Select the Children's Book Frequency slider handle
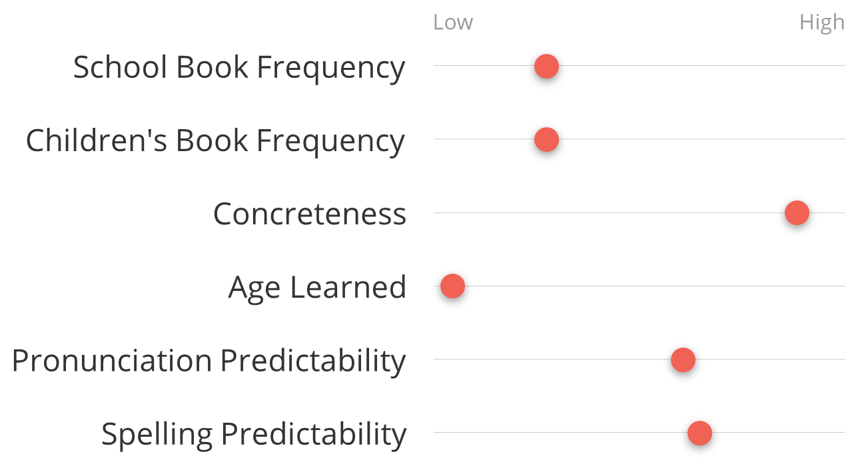 (x=546, y=140)
